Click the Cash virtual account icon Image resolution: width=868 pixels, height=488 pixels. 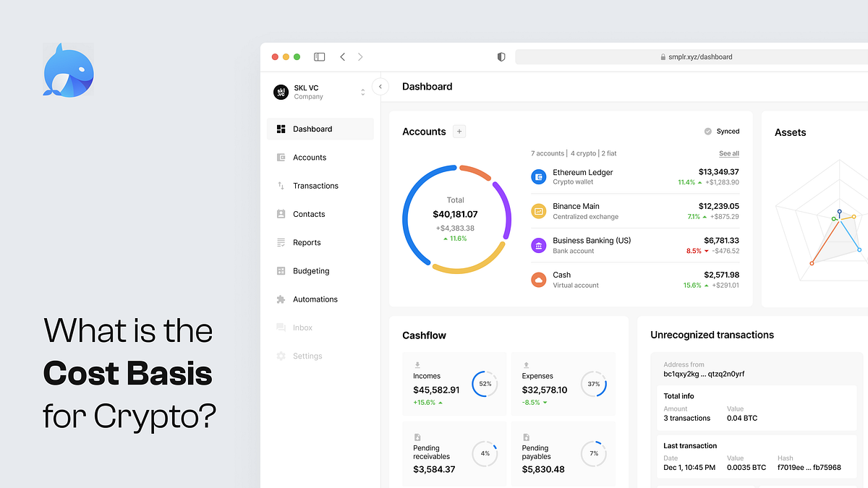point(538,279)
